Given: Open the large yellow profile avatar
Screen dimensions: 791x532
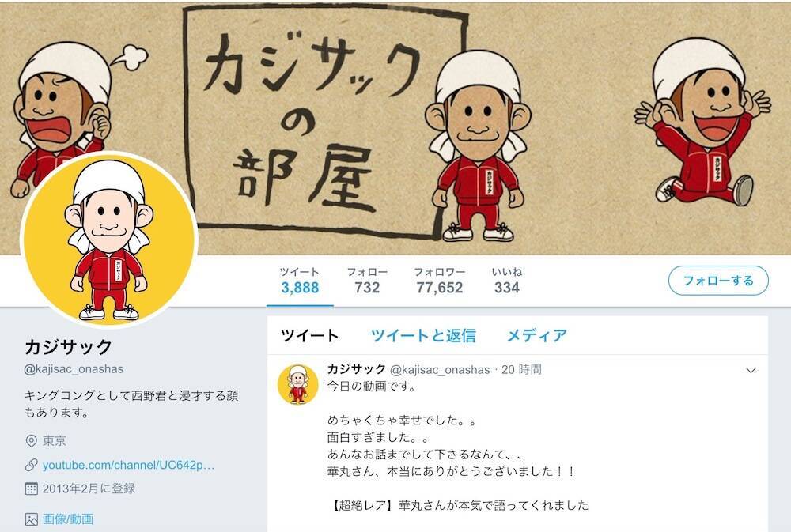Looking at the screenshot, I should pyautogui.click(x=109, y=240).
